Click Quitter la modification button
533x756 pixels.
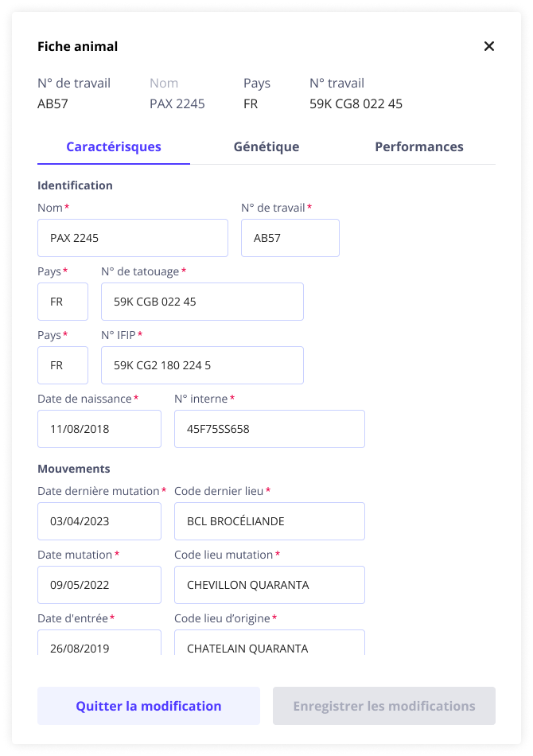pyautogui.click(x=149, y=706)
